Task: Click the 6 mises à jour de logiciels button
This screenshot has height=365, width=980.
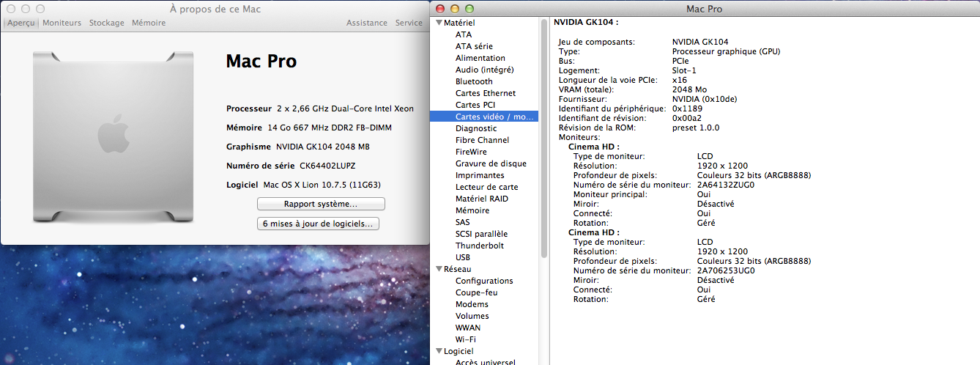Action: click(318, 224)
